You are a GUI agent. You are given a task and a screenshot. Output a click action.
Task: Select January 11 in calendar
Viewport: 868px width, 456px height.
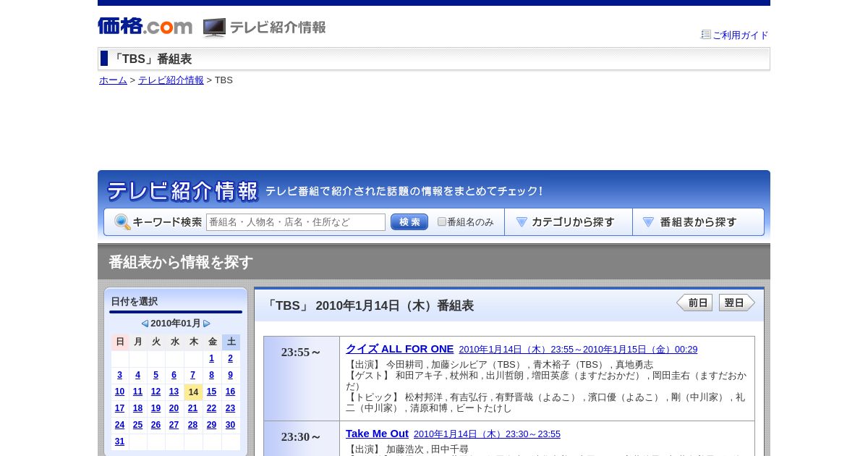(137, 392)
